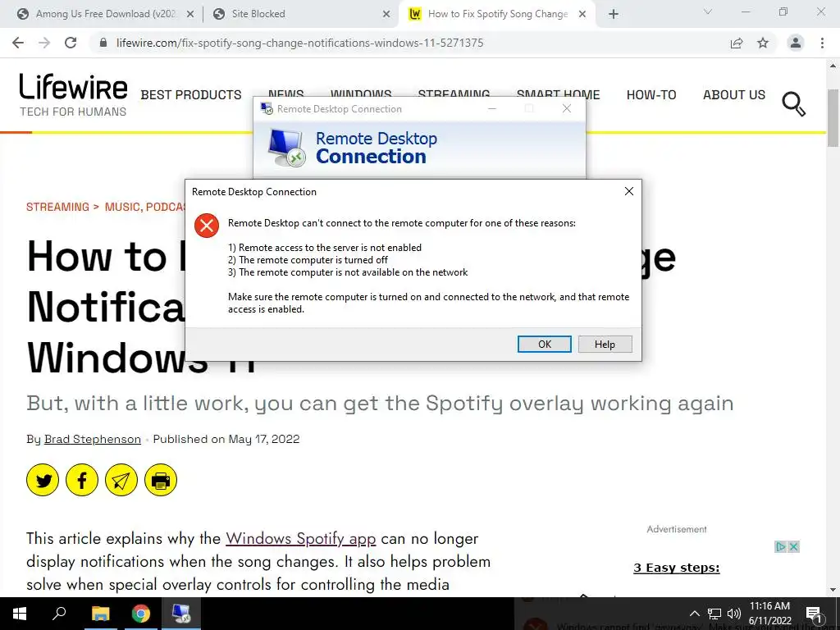
Task: Close the Remote Desktop error dialog with its X
Action: point(629,191)
